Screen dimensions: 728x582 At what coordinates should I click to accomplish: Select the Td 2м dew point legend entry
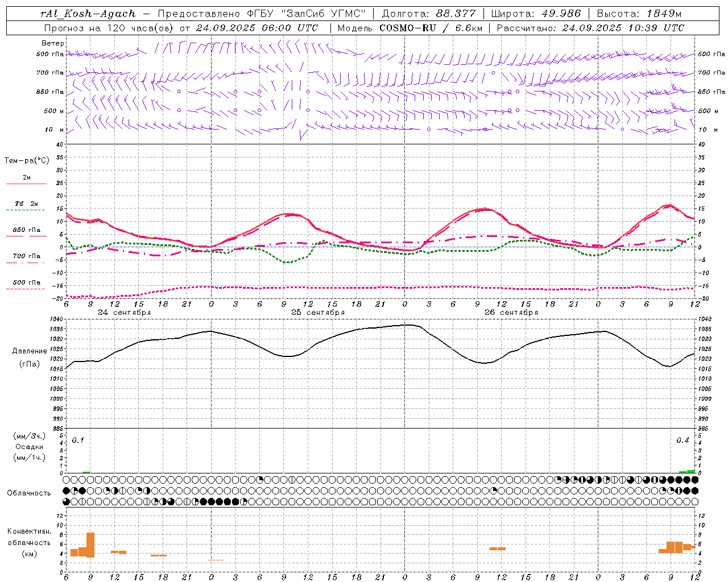(x=27, y=203)
